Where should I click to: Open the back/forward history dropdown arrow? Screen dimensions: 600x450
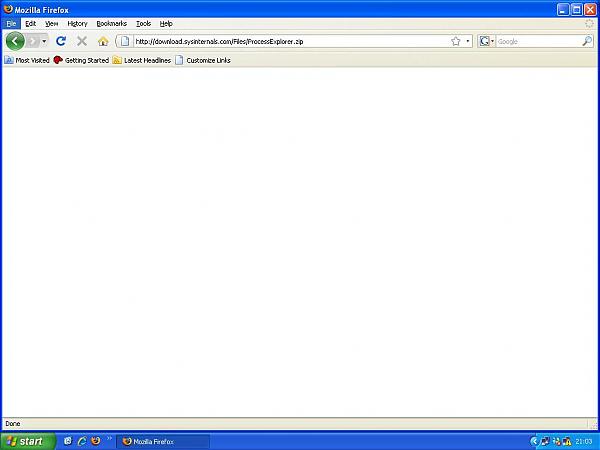pyautogui.click(x=44, y=41)
